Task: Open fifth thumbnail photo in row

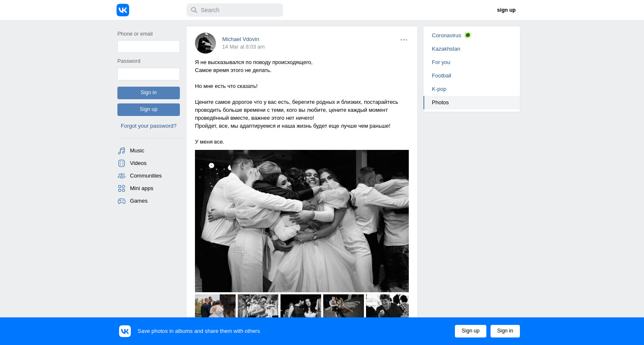Action: tap(387, 306)
